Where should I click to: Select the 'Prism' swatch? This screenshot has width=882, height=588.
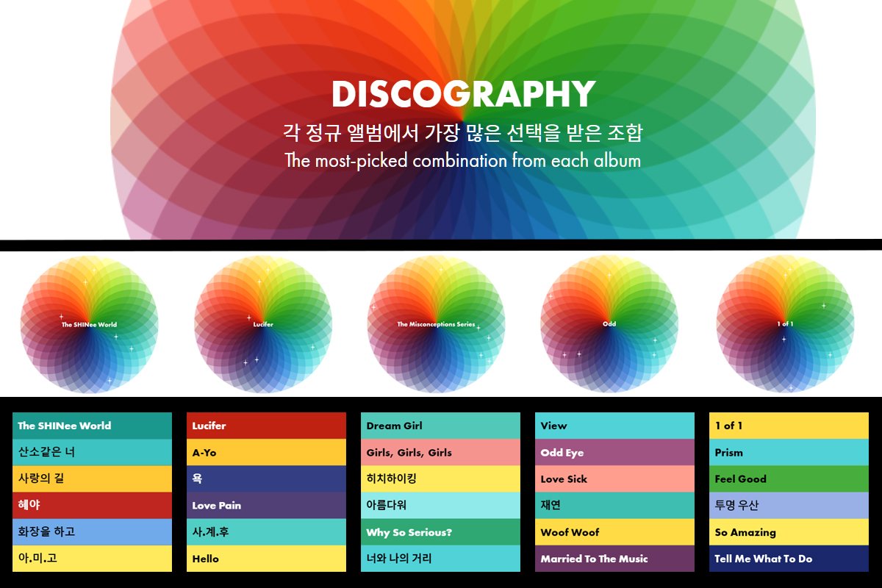tap(789, 452)
